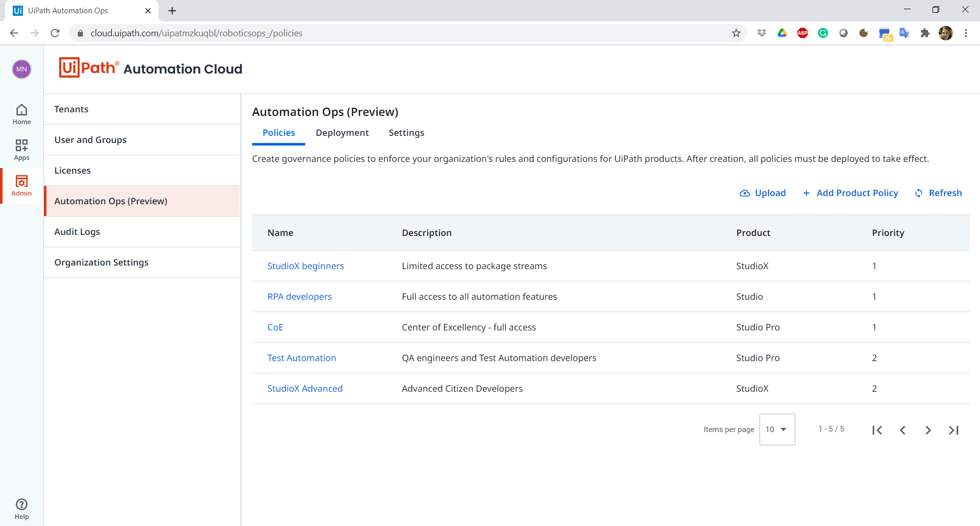Image resolution: width=980 pixels, height=526 pixels.
Task: Go to the next page of results
Action: coord(928,430)
